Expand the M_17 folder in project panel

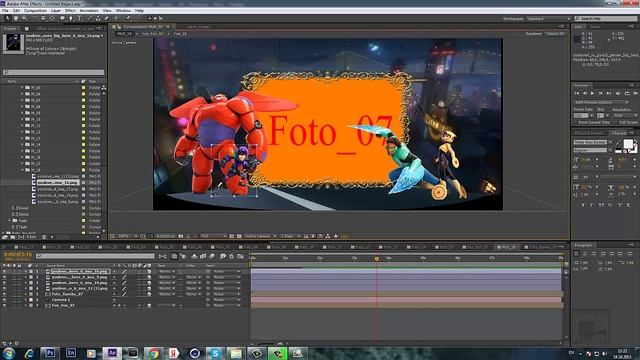pyautogui.click(x=22, y=164)
